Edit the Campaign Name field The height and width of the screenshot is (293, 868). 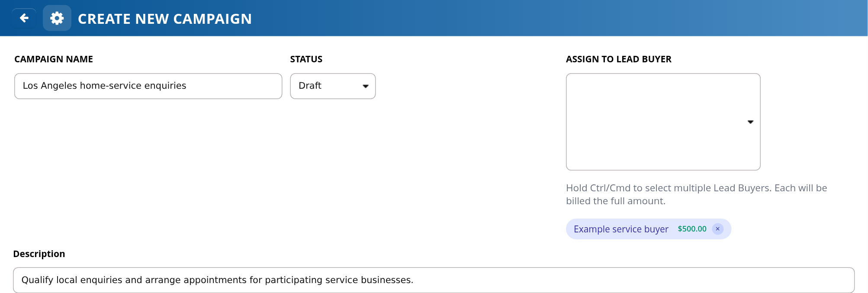148,86
